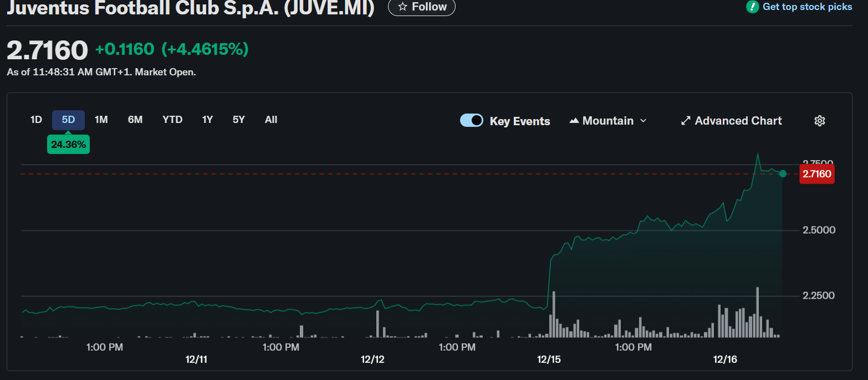868x380 pixels.
Task: Open the YTD chart view
Action: coord(172,119)
